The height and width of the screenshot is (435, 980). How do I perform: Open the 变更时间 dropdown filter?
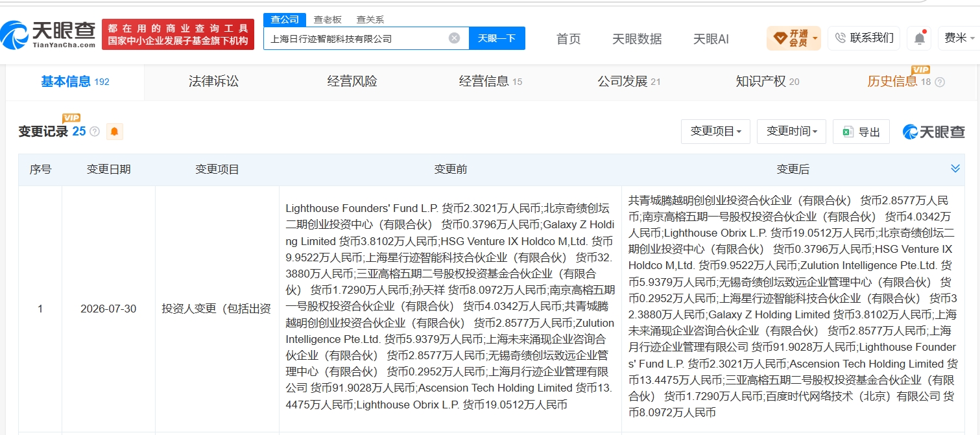point(792,132)
